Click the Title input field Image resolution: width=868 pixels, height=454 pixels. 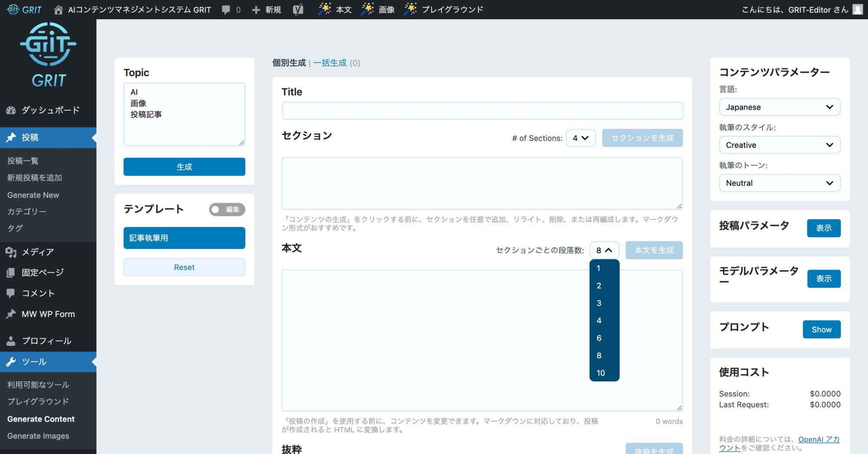[x=482, y=111]
